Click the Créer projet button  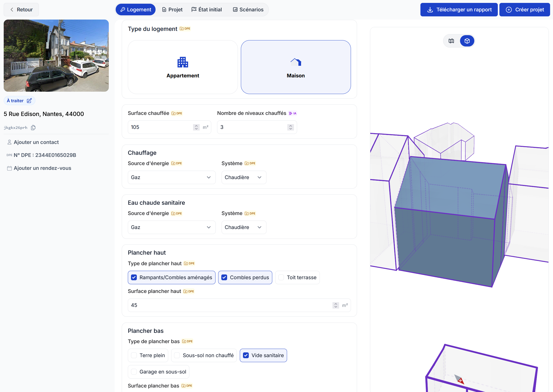click(524, 10)
